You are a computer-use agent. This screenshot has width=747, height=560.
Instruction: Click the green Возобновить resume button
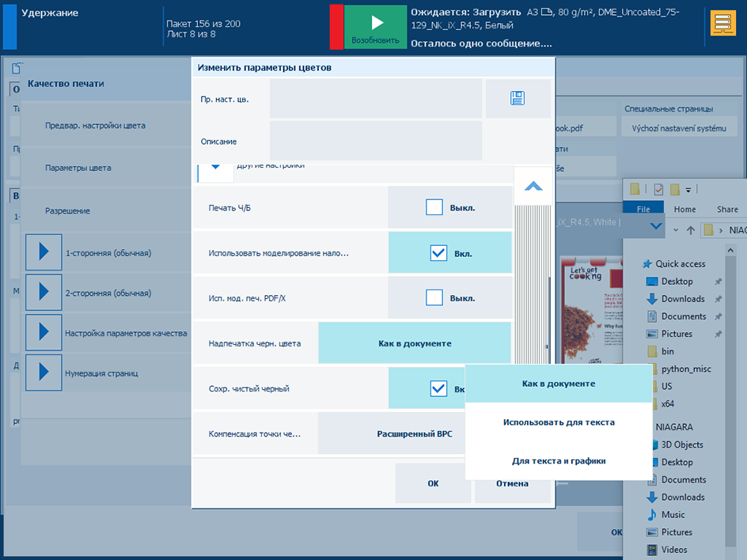coord(375,27)
